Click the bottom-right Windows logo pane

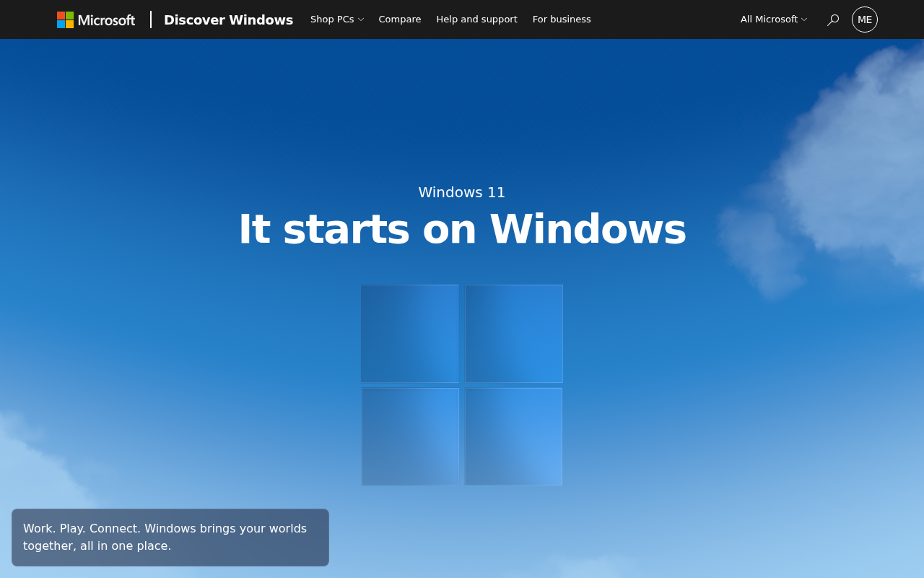[514, 436]
